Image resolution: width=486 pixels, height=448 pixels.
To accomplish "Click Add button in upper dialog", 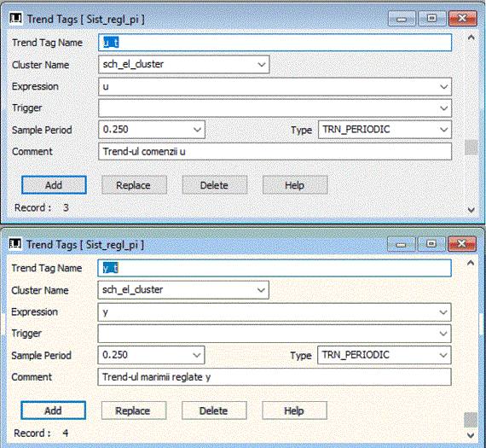I will [54, 185].
